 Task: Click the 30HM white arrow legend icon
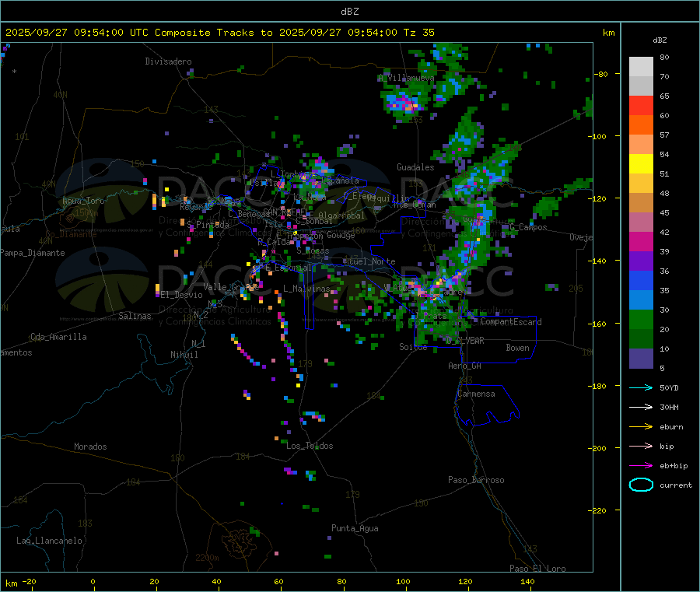click(x=641, y=407)
